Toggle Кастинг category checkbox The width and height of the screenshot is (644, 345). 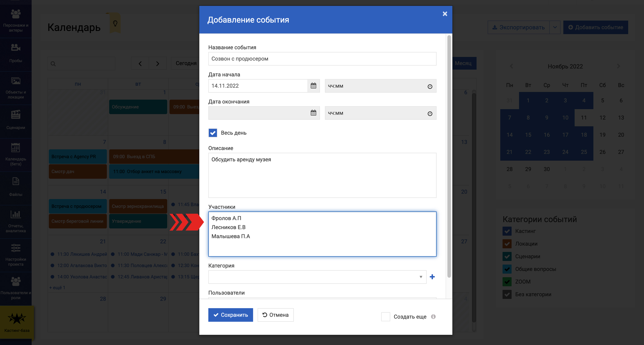(x=507, y=231)
